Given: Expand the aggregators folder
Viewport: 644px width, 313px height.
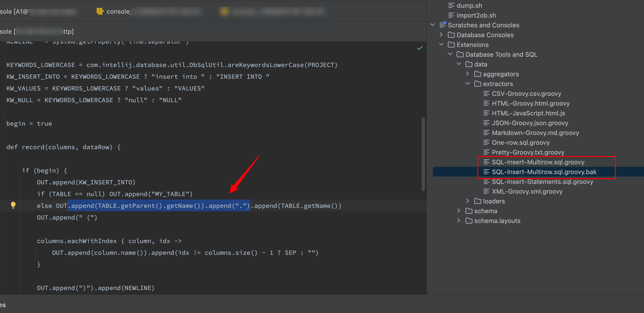Looking at the screenshot, I should click(467, 74).
